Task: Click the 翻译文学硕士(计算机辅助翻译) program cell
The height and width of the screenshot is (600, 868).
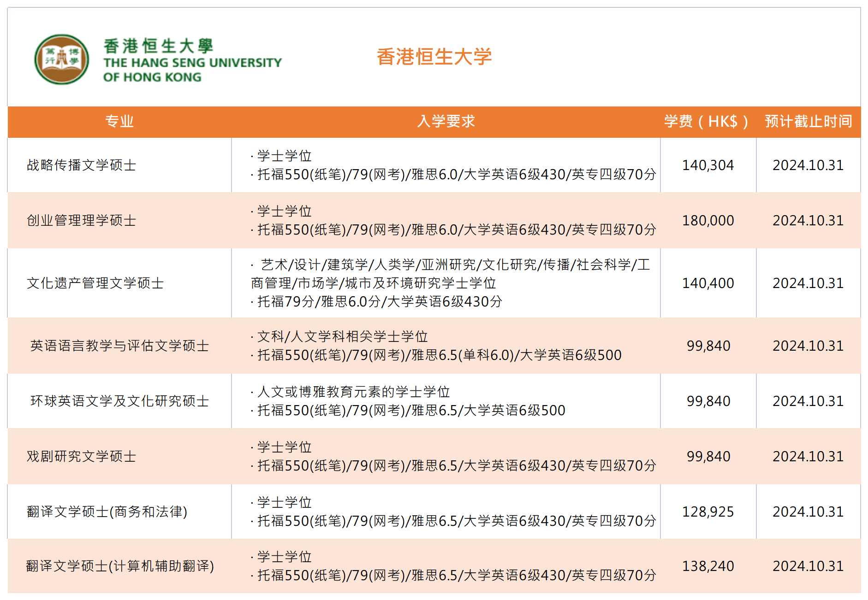Action: (120, 566)
